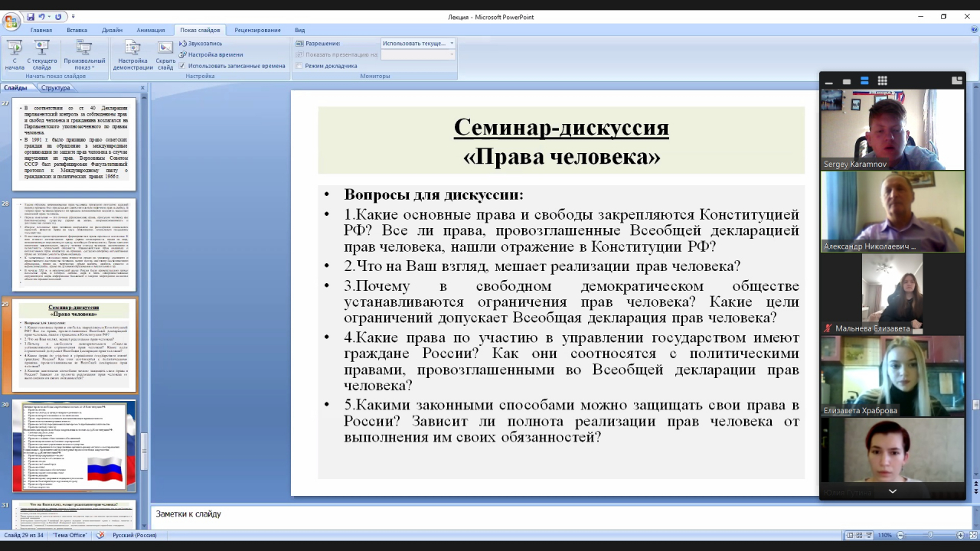Select Мальнева Елизавета's video tile
This screenshot has height=551, width=980.
[x=893, y=294]
